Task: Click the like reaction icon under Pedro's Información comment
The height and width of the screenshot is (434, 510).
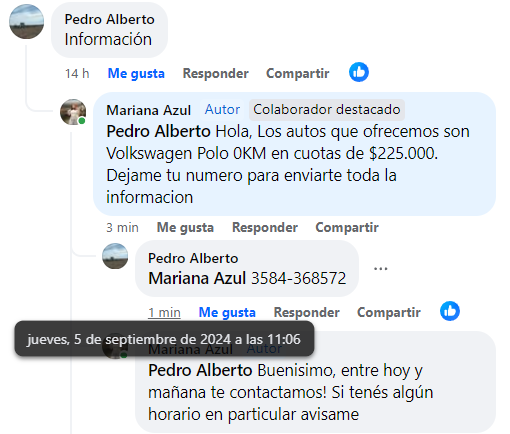Action: pos(359,72)
